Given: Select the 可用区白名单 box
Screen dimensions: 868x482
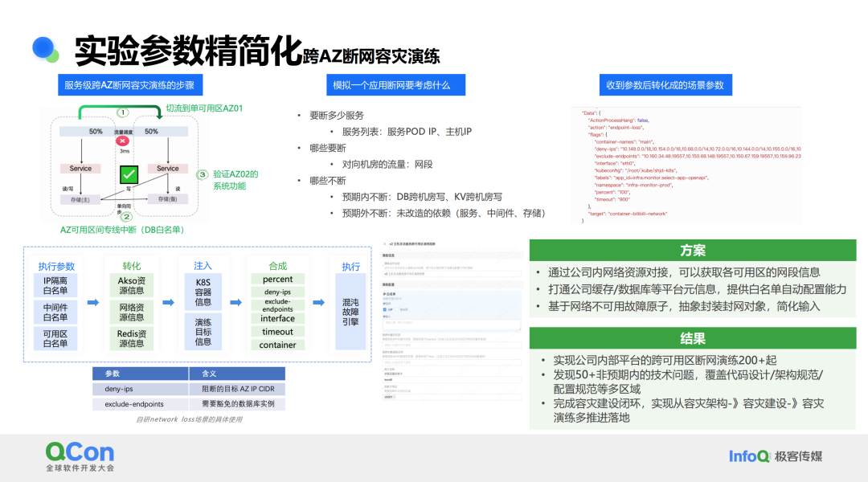Looking at the screenshot, I should pyautogui.click(x=55, y=339).
